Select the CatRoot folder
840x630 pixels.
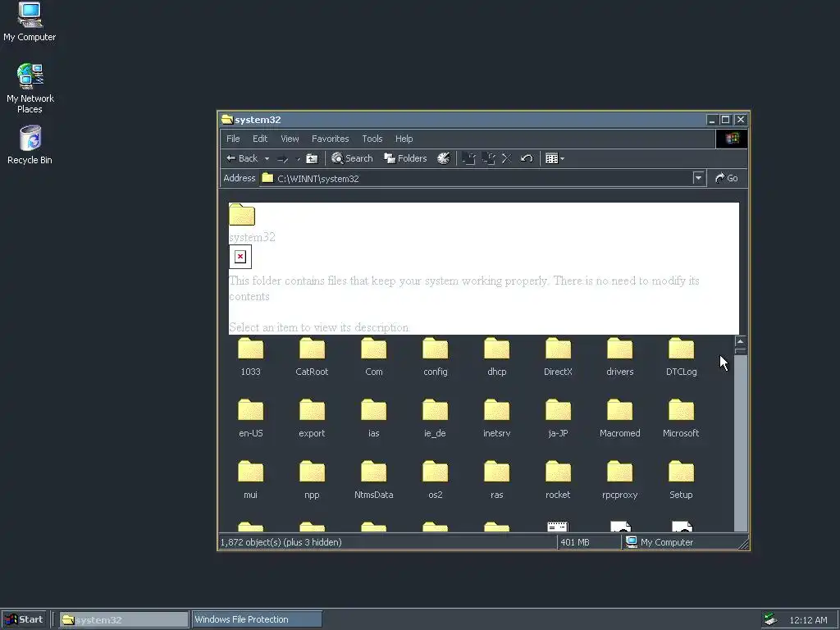312,357
